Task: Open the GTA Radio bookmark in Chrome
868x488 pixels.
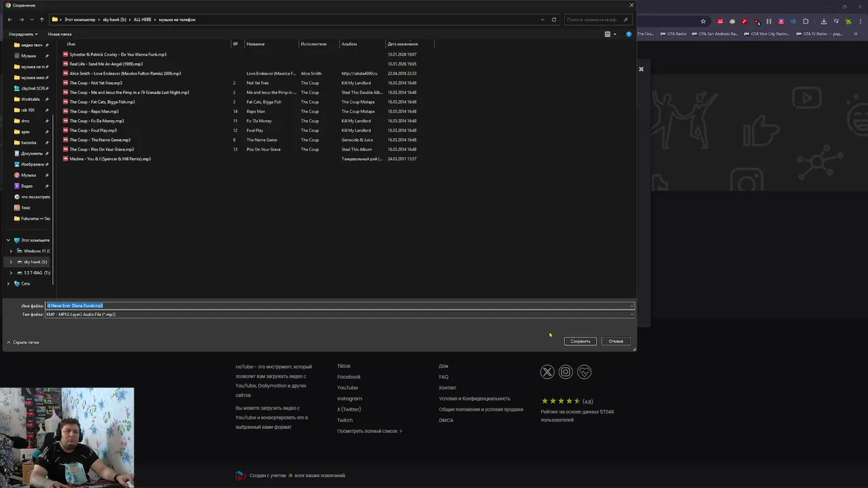Action: (x=673, y=33)
